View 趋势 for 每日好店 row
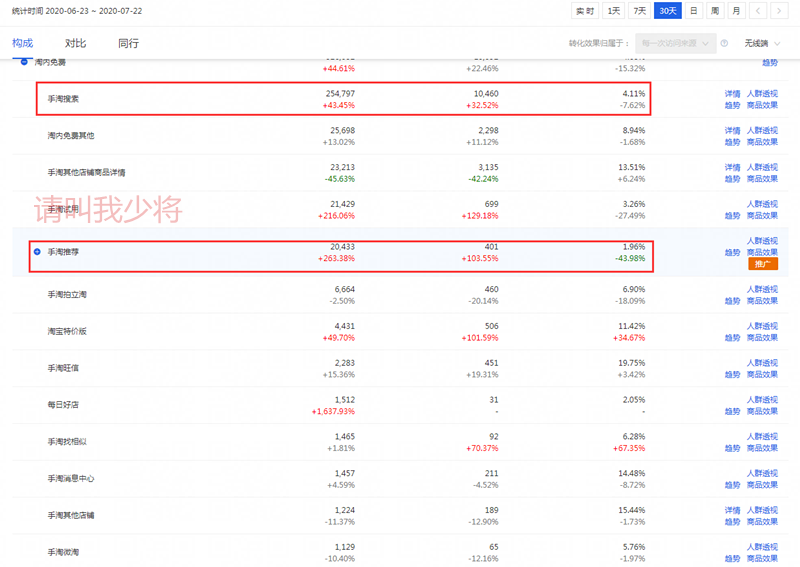800x567 pixels. coord(732,412)
